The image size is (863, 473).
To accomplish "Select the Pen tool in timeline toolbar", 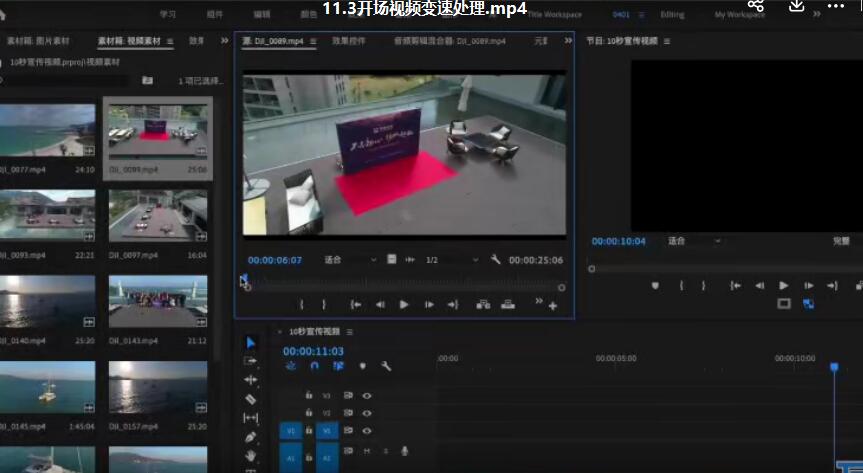I will pyautogui.click(x=250, y=437).
